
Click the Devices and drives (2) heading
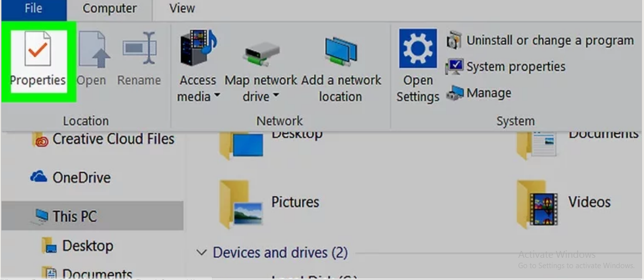[x=280, y=253]
